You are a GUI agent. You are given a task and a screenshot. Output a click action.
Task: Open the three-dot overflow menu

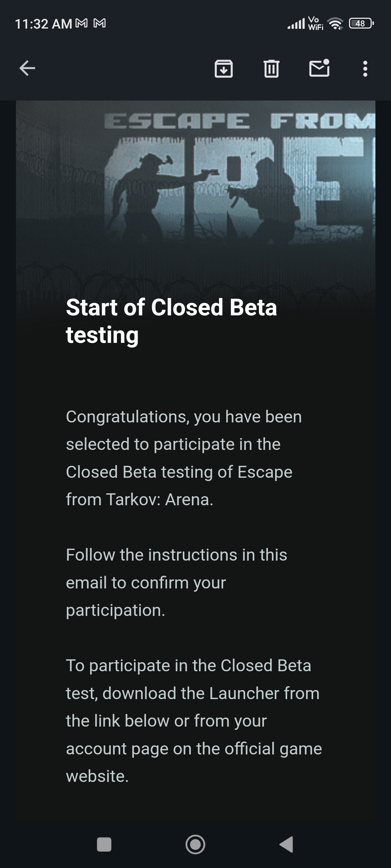[365, 68]
